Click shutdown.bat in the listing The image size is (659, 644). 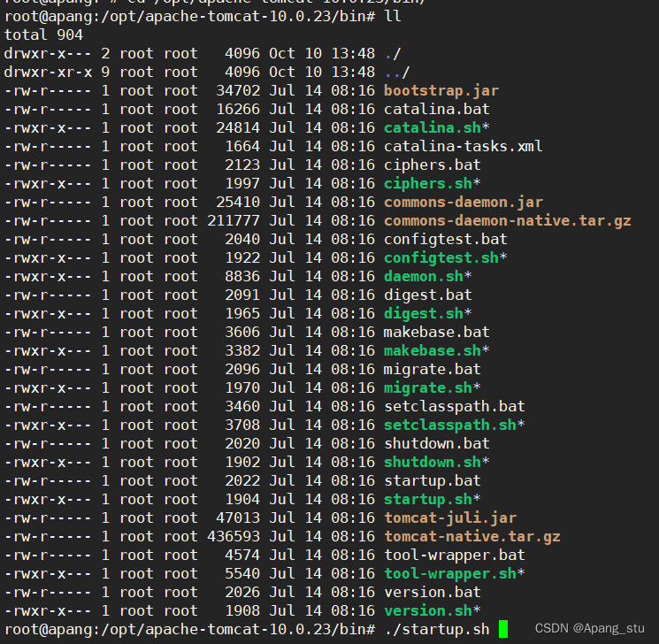tap(437, 443)
